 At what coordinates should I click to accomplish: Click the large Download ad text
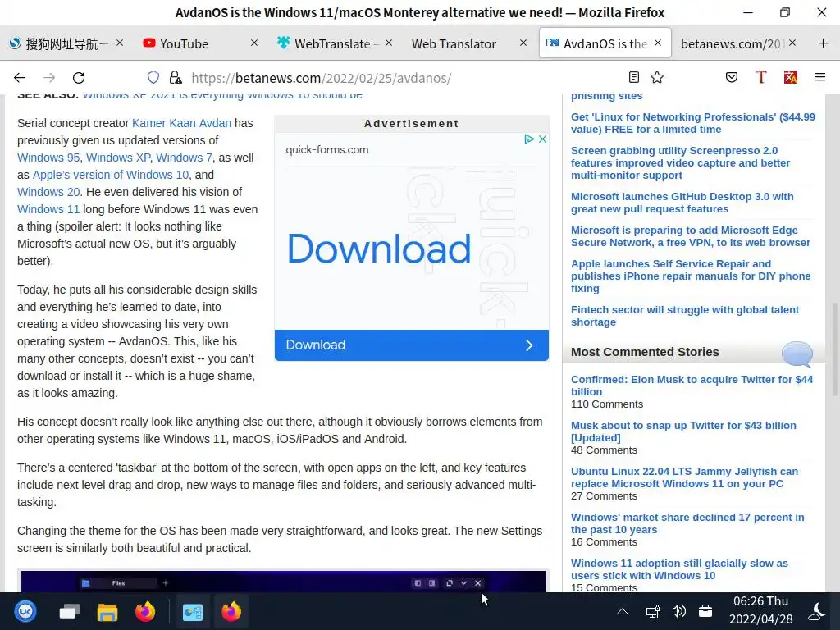click(379, 249)
